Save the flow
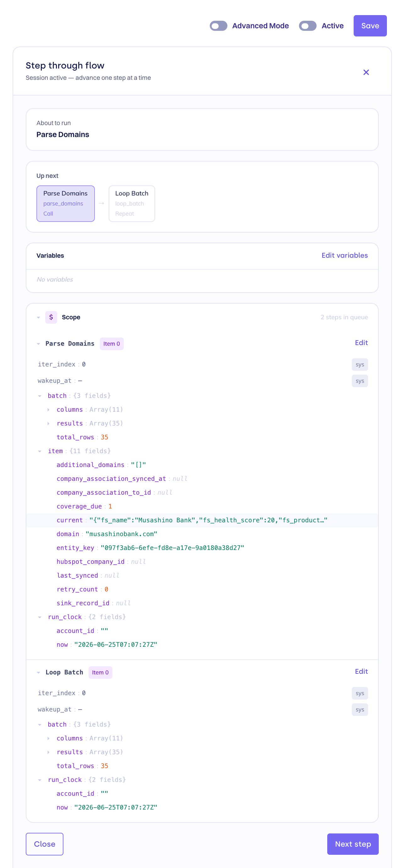This screenshot has width=402, height=868. click(x=370, y=26)
